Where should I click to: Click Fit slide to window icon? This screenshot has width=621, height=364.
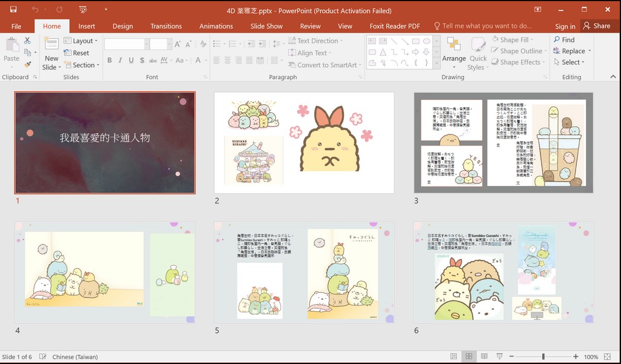[x=608, y=357]
